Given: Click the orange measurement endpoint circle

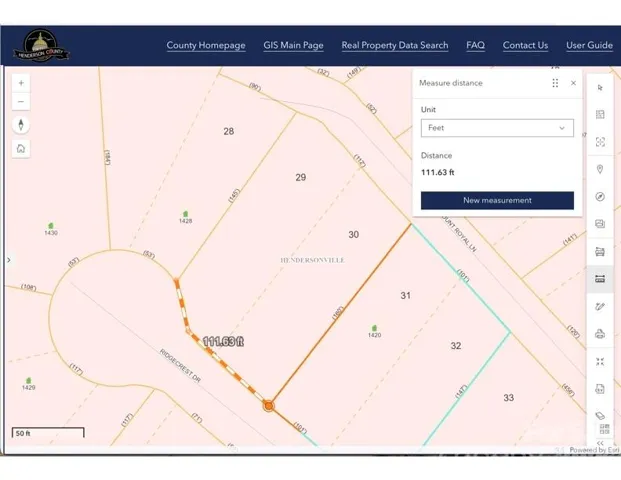Looking at the screenshot, I should click(269, 406).
